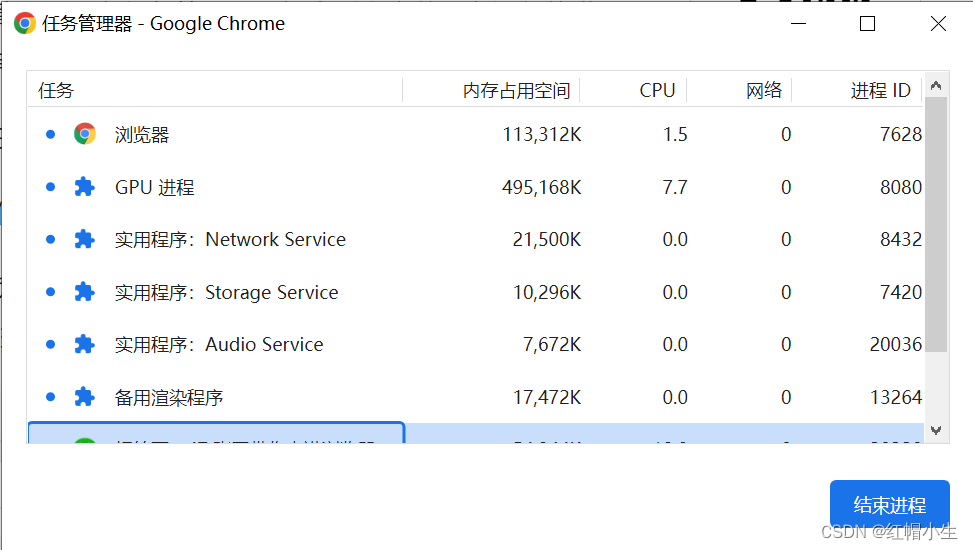The image size is (973, 550).
Task: Select the GPU 进程 task row
Action: [476, 187]
